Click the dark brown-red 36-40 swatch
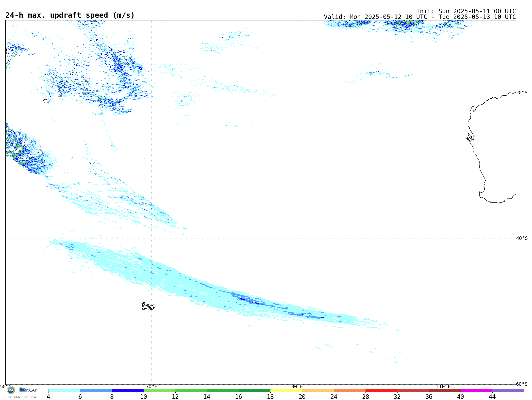Viewport: 532px width, 400px height. [x=445, y=391]
